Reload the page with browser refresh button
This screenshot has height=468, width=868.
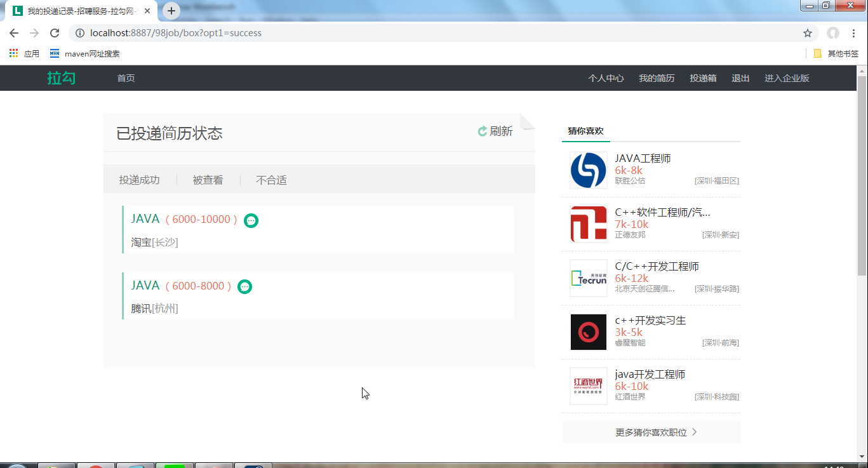coord(55,33)
